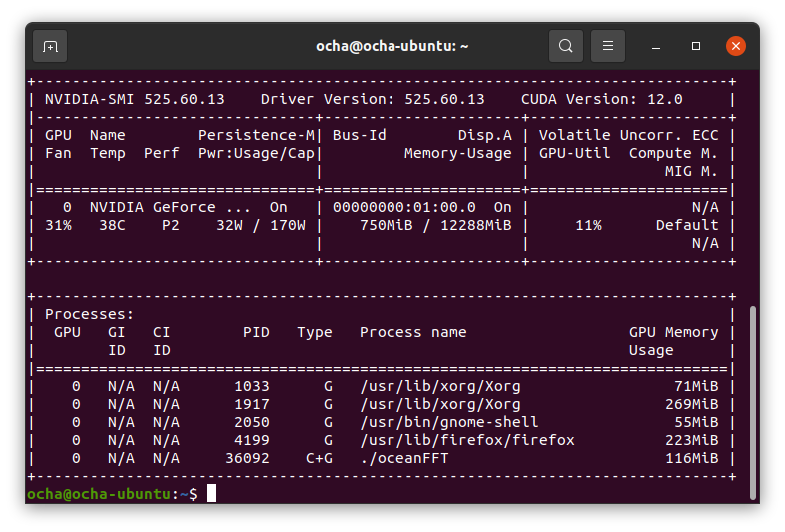Click the /usr/bin/gnome-shell process entry
This screenshot has width=785, height=532.
click(x=449, y=422)
